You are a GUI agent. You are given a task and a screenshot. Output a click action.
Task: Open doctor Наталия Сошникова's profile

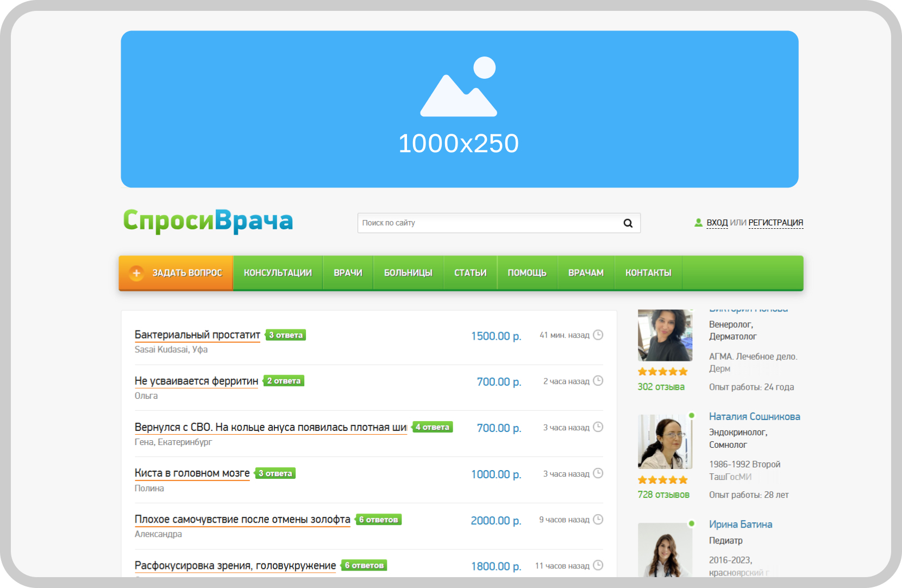pos(754,417)
